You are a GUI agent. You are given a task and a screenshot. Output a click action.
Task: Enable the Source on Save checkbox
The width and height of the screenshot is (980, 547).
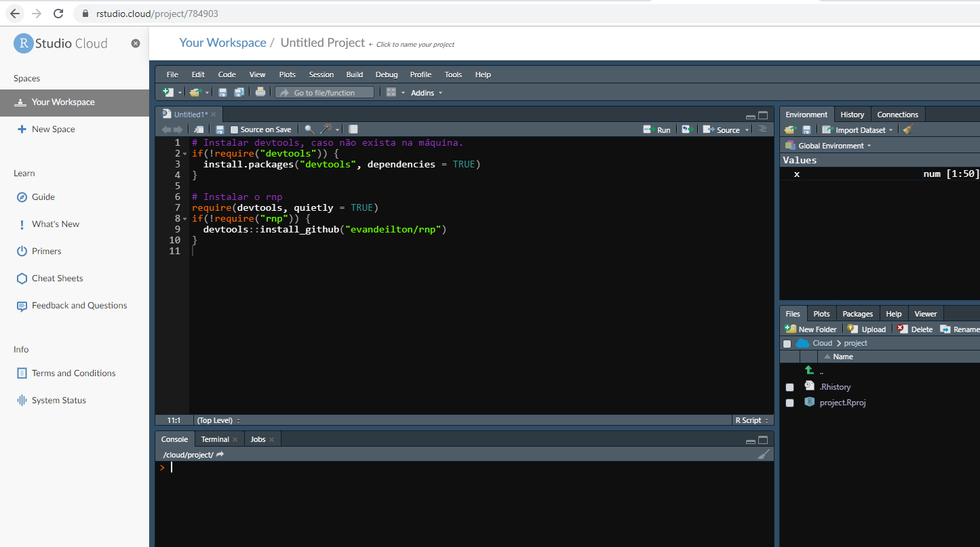click(235, 129)
